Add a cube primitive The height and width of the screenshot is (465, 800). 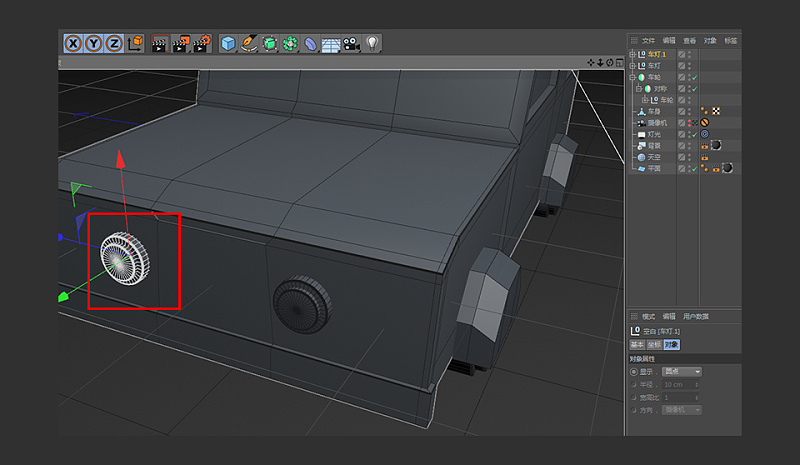pos(228,44)
